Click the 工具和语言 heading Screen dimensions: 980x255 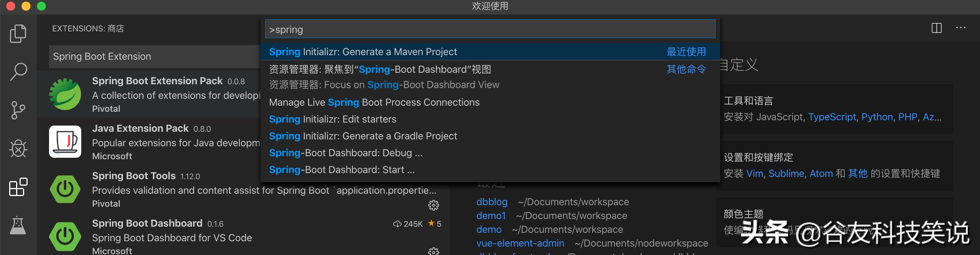(748, 101)
